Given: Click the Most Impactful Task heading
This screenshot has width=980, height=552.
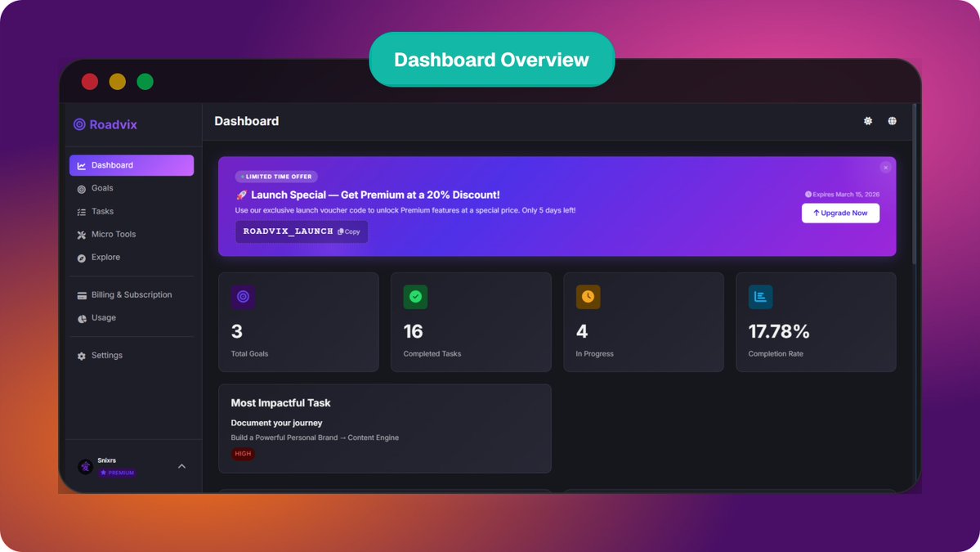Looking at the screenshot, I should coord(280,403).
